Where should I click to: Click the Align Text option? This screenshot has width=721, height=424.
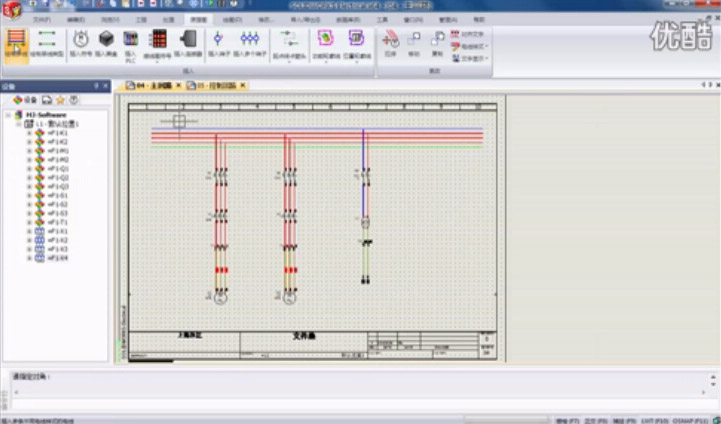pos(468,34)
